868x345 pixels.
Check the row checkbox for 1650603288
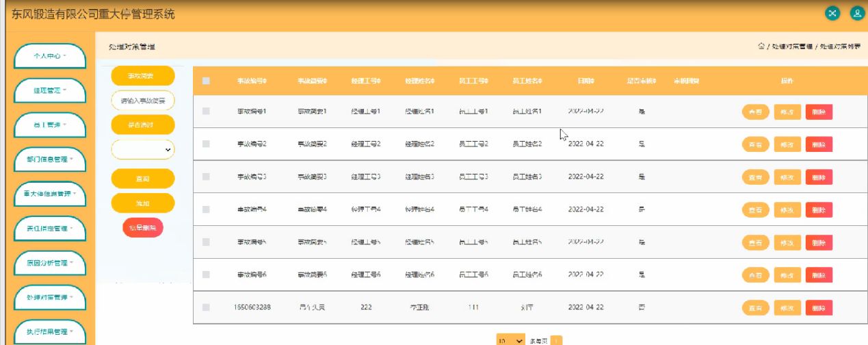point(206,307)
